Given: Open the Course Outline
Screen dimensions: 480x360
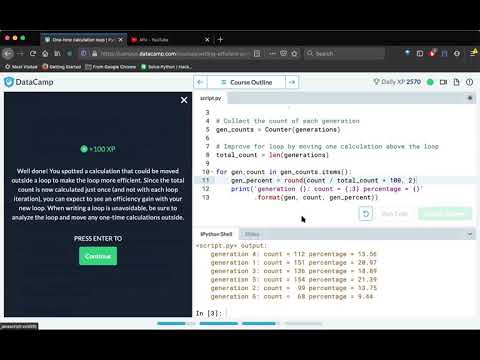Looking at the screenshot, I should pos(246,82).
